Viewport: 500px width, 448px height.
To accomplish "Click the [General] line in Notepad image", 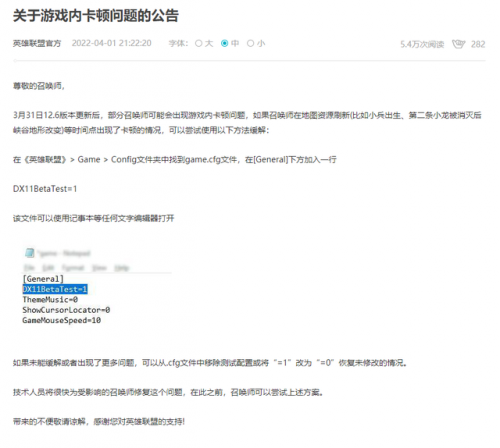I will click(43, 279).
